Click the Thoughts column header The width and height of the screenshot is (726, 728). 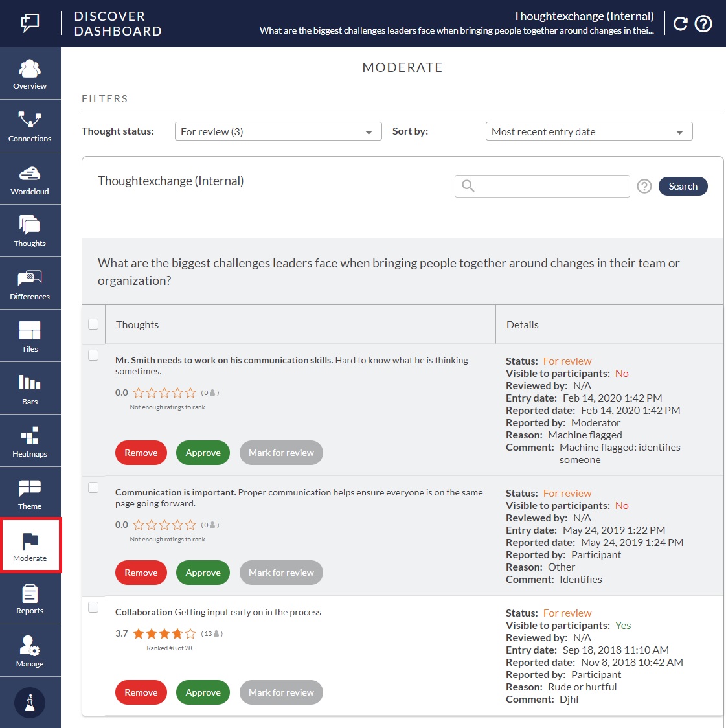click(x=137, y=325)
